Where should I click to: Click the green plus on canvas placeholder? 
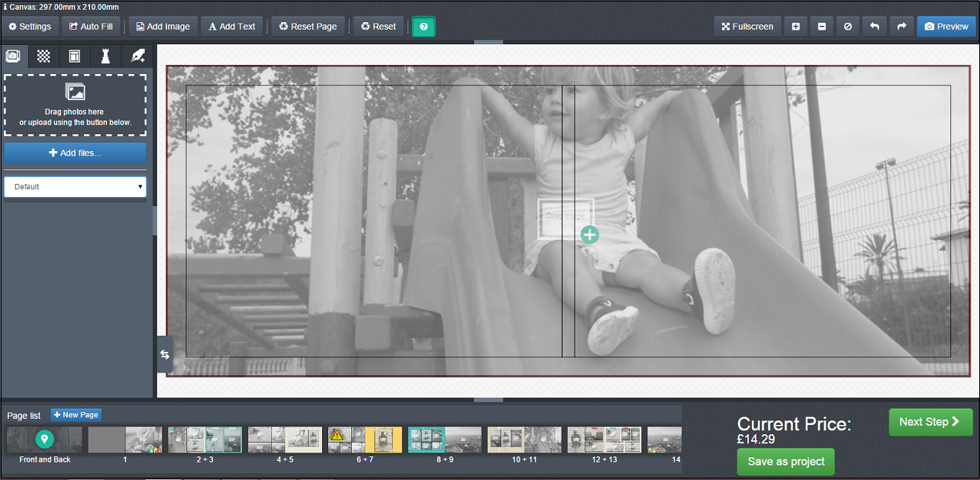589,235
